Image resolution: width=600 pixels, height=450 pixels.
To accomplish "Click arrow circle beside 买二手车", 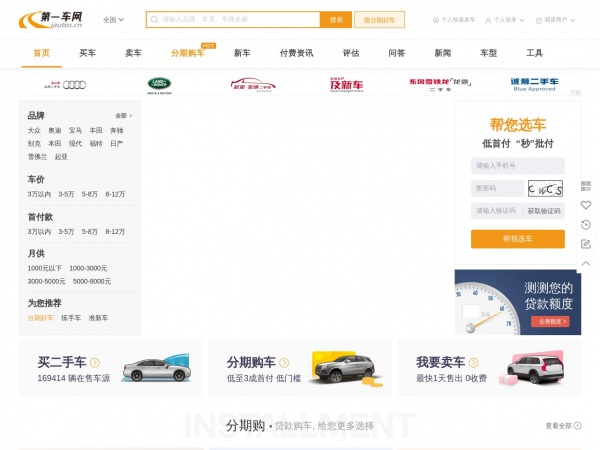I will [95, 362].
